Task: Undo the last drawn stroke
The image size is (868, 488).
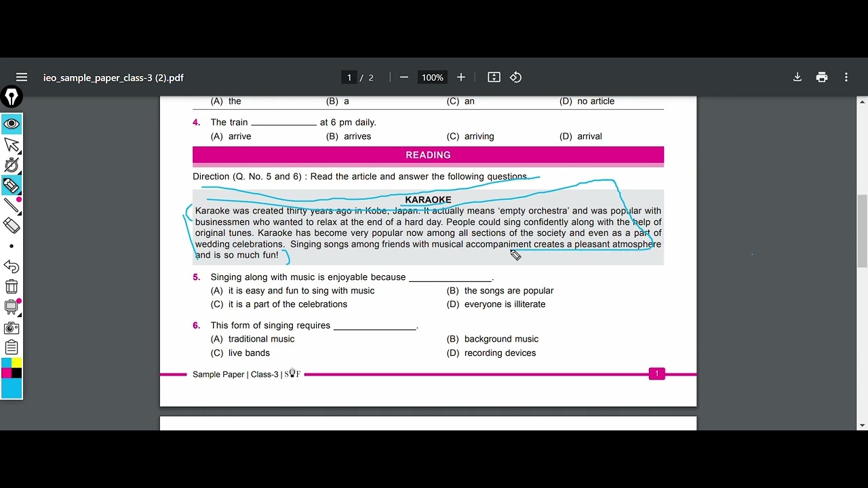Action: coord(12,266)
